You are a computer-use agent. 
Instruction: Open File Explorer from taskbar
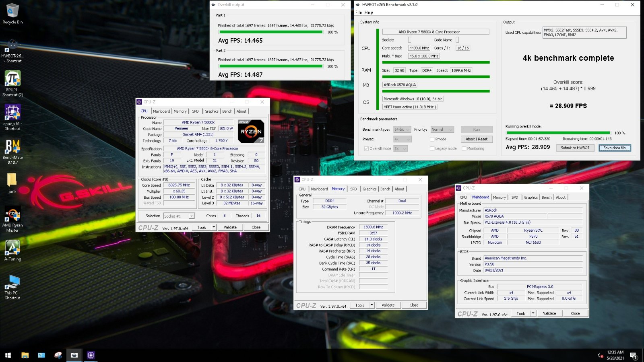pos(25,355)
